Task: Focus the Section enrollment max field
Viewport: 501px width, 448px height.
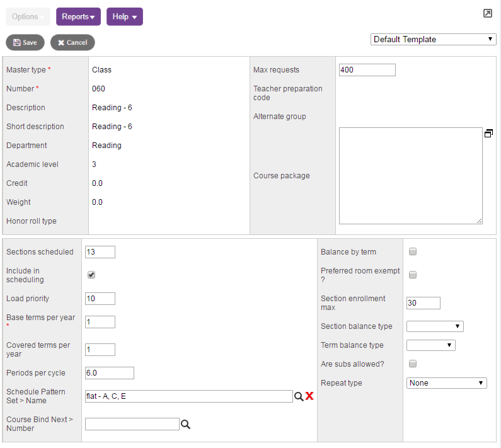Action: [423, 303]
